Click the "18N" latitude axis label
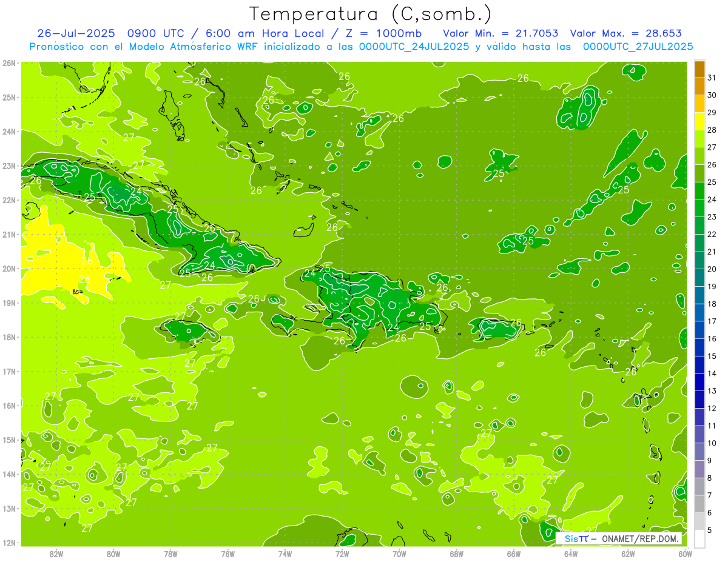728x562 pixels. coord(10,337)
